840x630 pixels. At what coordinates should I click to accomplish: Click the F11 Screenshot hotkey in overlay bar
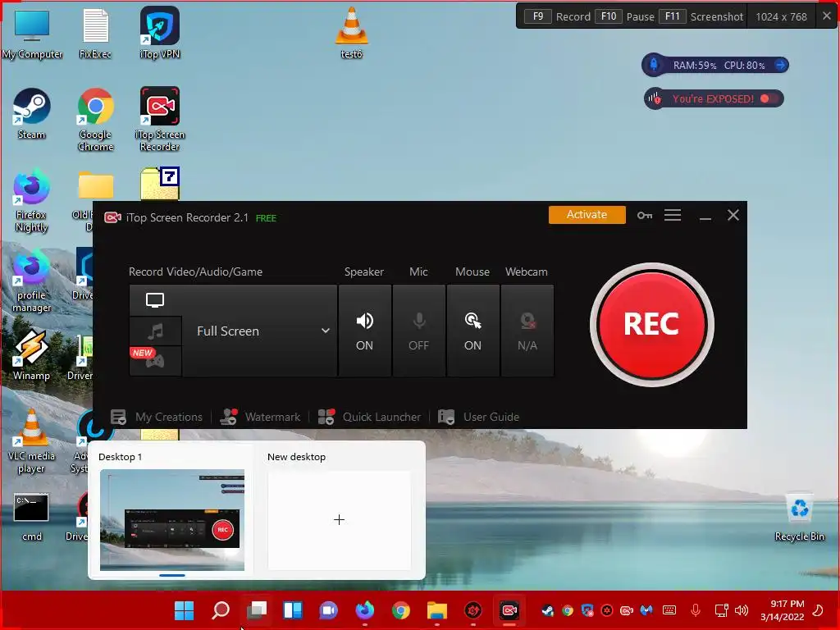pos(701,16)
